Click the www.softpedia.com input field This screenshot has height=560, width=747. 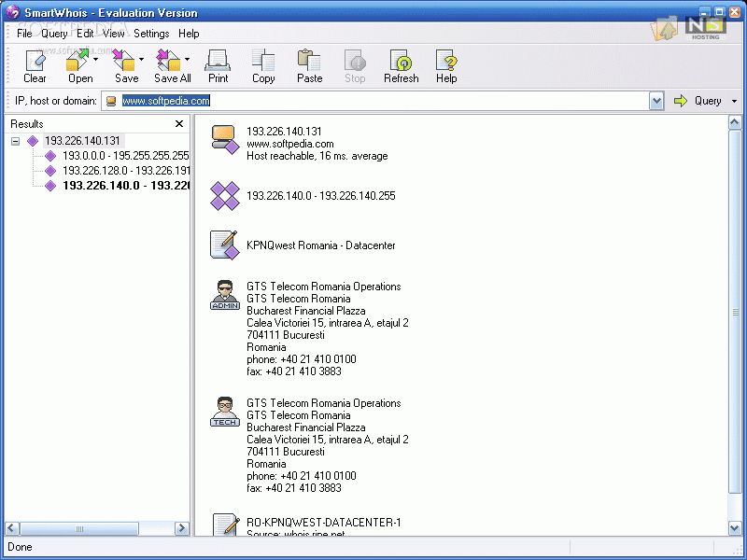pyautogui.click(x=384, y=101)
